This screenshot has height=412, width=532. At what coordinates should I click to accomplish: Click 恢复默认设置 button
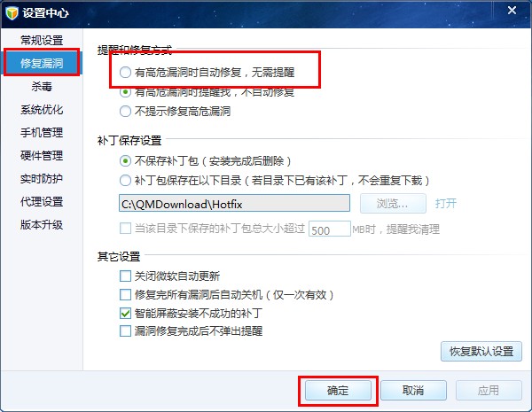click(x=481, y=351)
